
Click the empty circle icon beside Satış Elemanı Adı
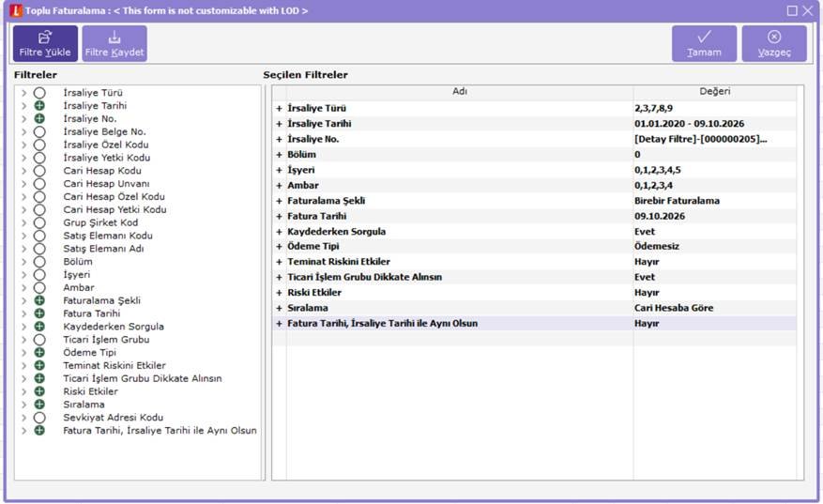point(39,249)
